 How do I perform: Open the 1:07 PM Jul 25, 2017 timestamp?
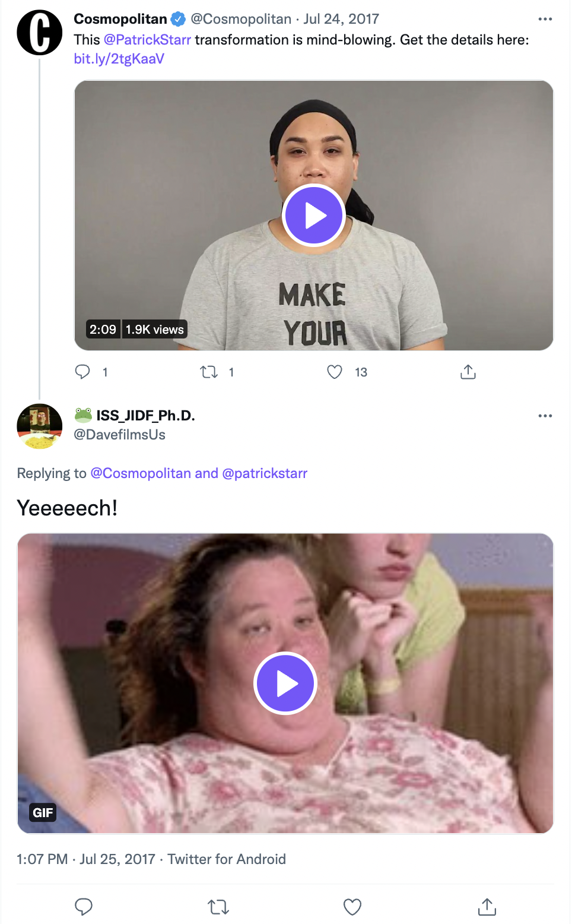86,859
